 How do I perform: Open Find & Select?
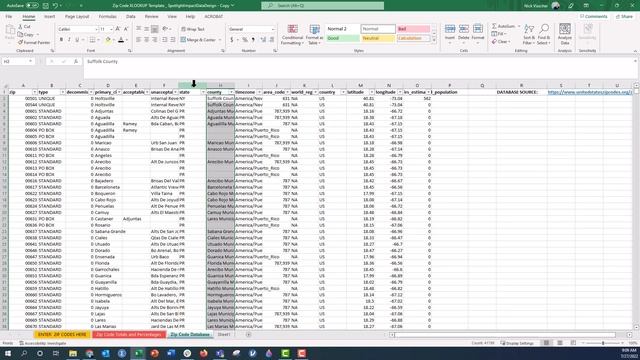tap(544, 35)
